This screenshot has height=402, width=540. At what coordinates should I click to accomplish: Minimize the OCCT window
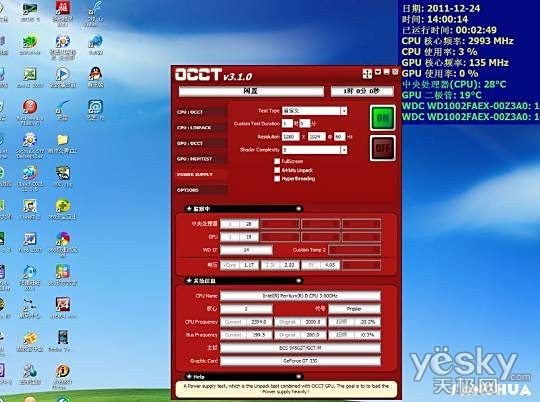(386, 72)
